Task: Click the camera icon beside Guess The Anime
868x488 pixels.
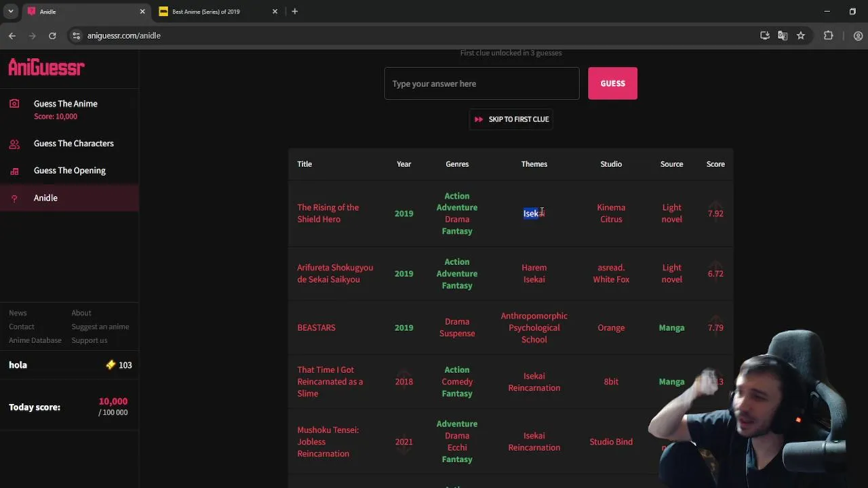Action: pyautogui.click(x=14, y=104)
